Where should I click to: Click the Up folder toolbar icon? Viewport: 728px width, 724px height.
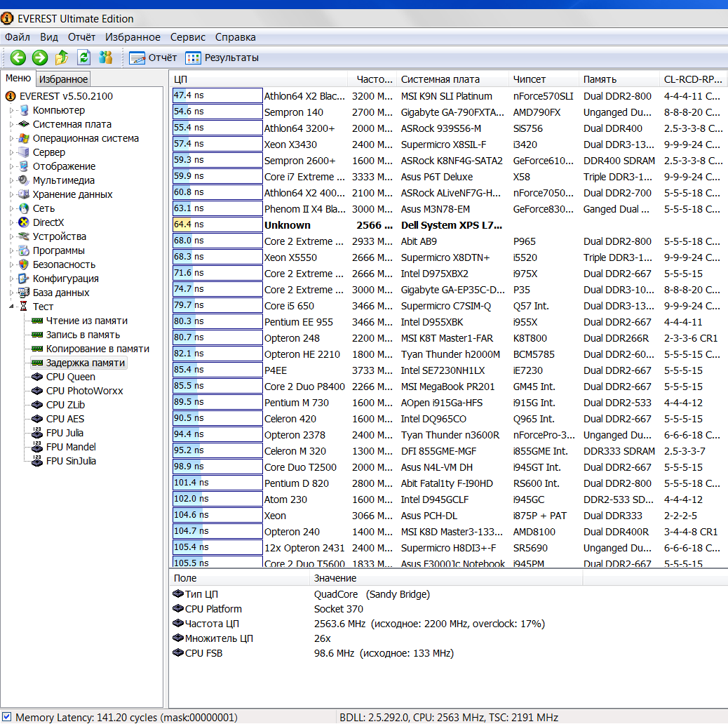click(x=62, y=58)
